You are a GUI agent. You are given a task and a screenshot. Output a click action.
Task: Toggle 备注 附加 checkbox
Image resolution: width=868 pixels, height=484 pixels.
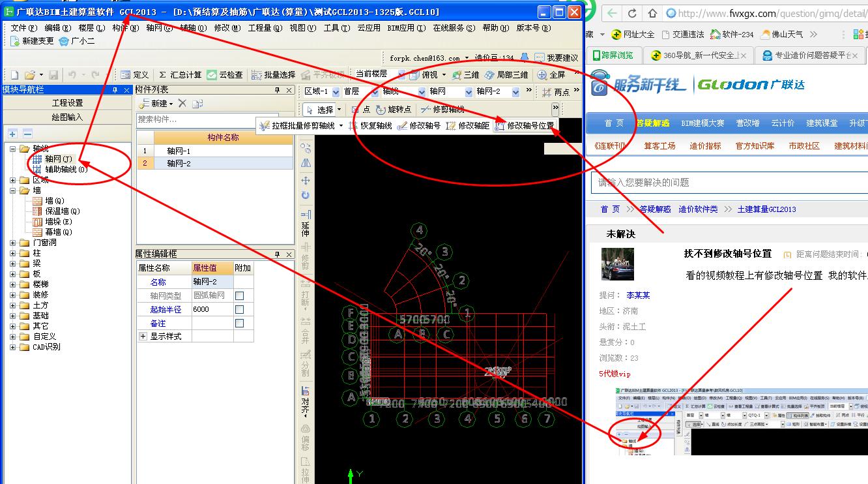(x=240, y=323)
